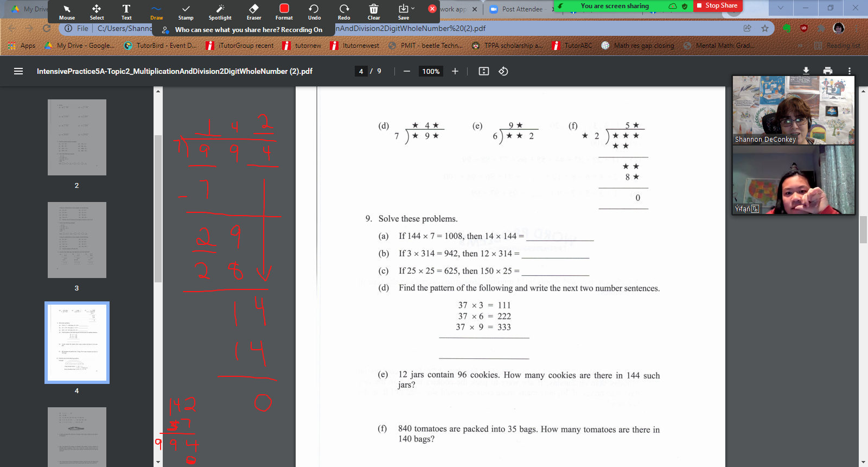Viewport: 868px width, 467px height.
Task: Open the PDF viewer more actions menu
Action: (x=850, y=71)
